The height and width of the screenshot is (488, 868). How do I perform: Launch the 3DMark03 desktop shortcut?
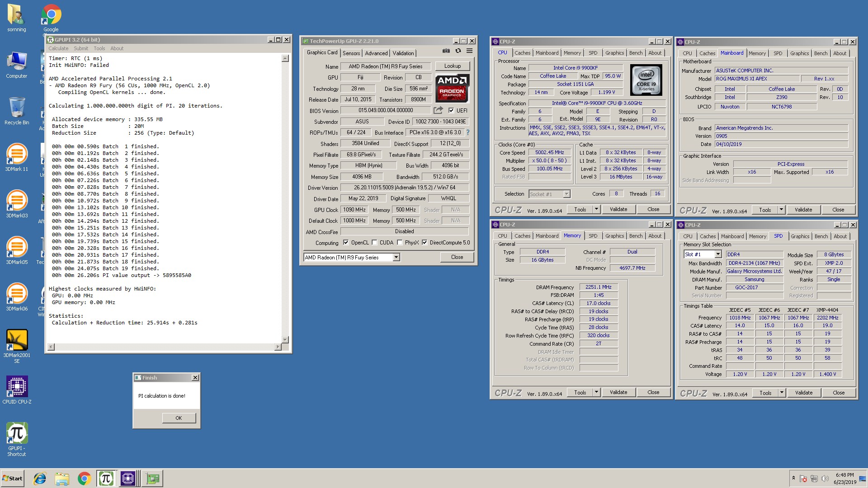pyautogui.click(x=16, y=204)
